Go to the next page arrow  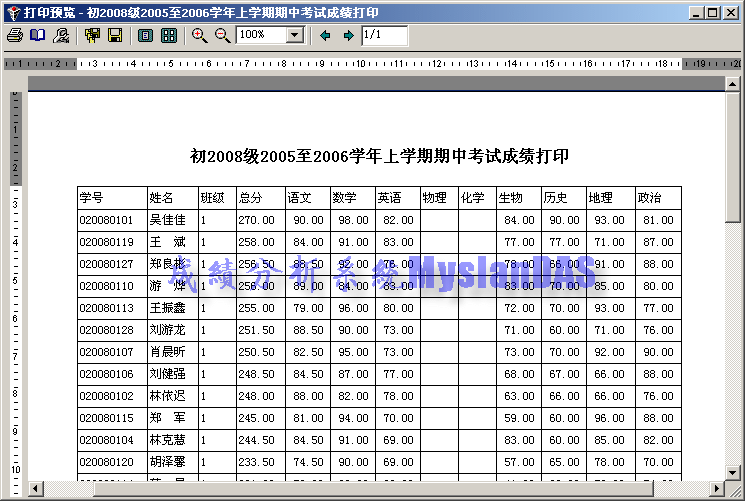pyautogui.click(x=348, y=35)
